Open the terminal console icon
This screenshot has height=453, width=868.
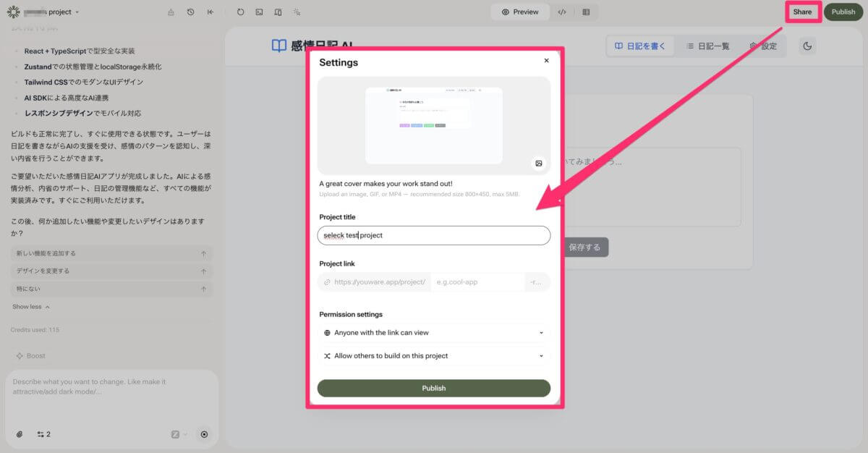click(x=259, y=12)
